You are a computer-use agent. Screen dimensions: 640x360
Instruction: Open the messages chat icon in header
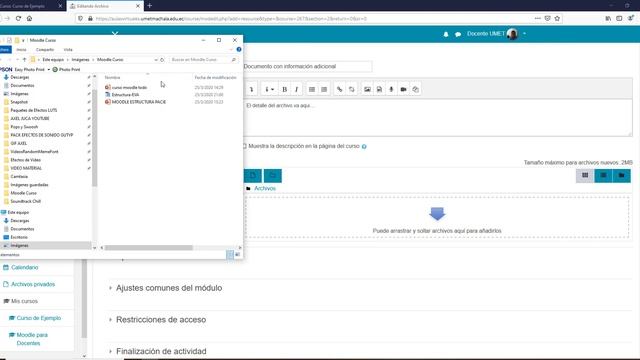tap(458, 34)
